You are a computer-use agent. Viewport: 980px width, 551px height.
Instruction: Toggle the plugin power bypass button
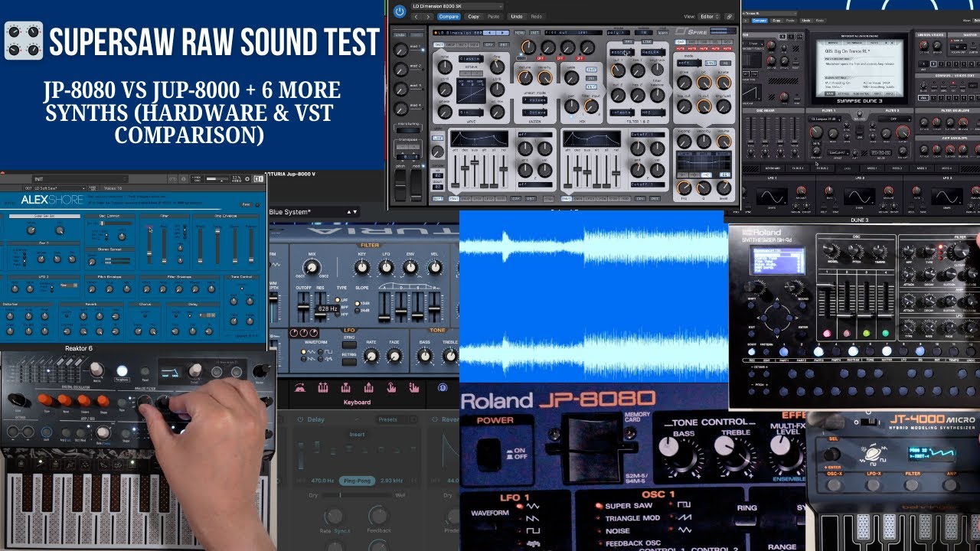point(399,11)
